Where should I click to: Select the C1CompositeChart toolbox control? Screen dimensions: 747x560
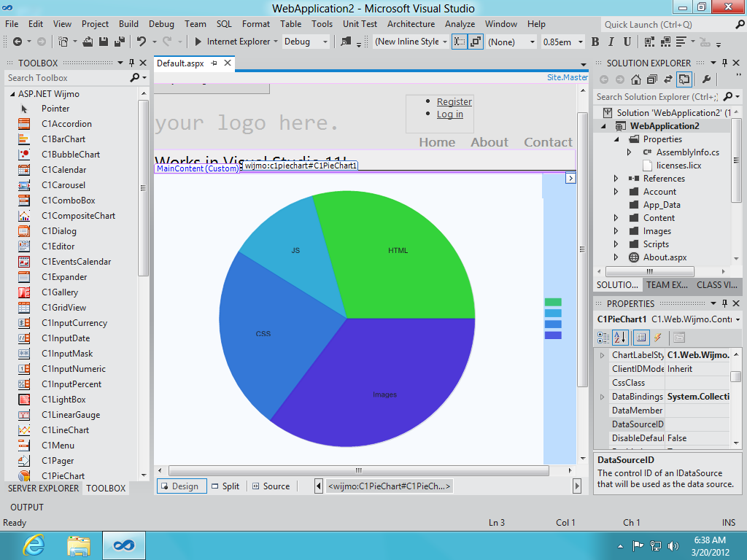pyautogui.click(x=78, y=216)
